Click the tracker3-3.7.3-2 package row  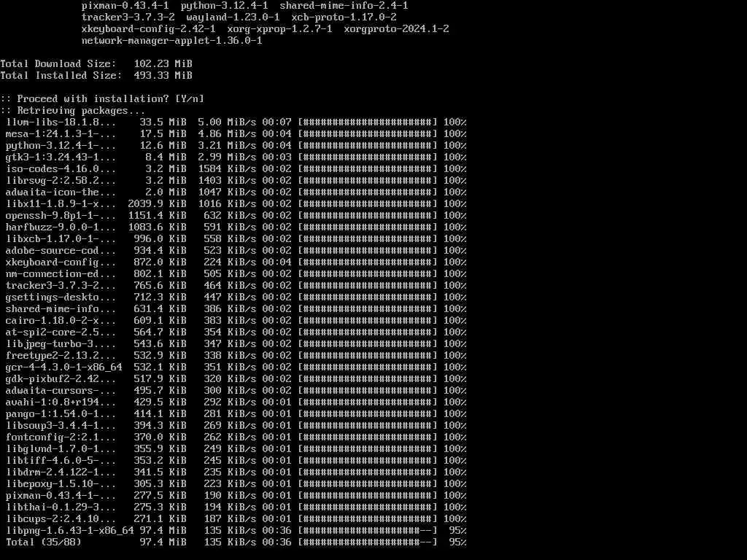236,285
